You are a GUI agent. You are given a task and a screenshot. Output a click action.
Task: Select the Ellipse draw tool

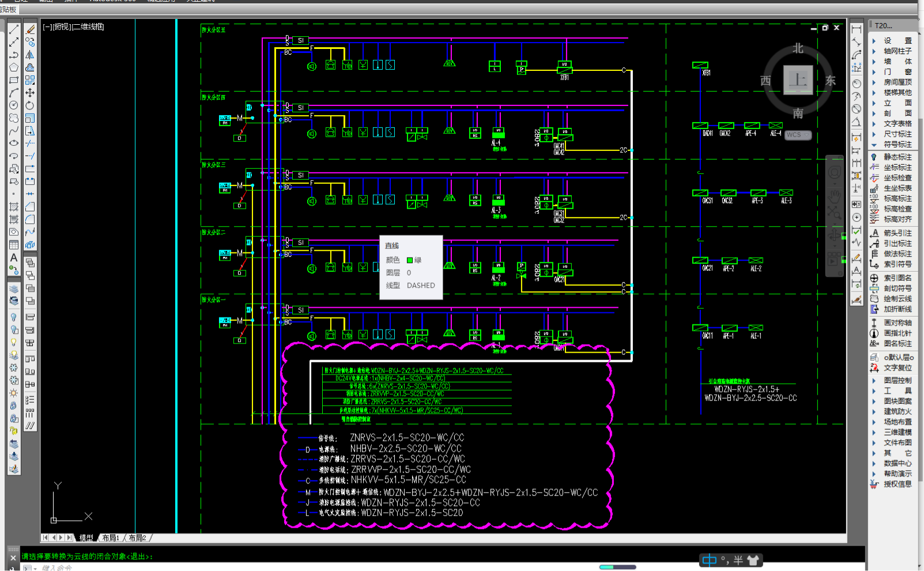(x=14, y=143)
